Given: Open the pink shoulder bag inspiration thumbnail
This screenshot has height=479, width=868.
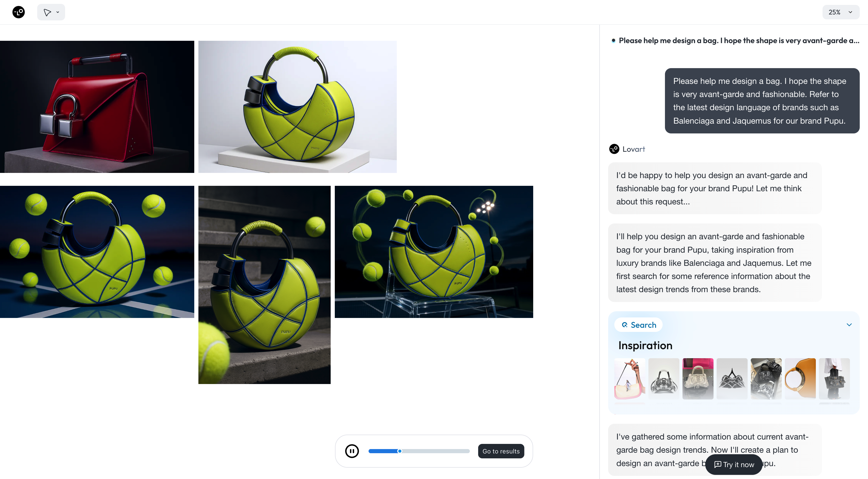Looking at the screenshot, I should point(630,379).
